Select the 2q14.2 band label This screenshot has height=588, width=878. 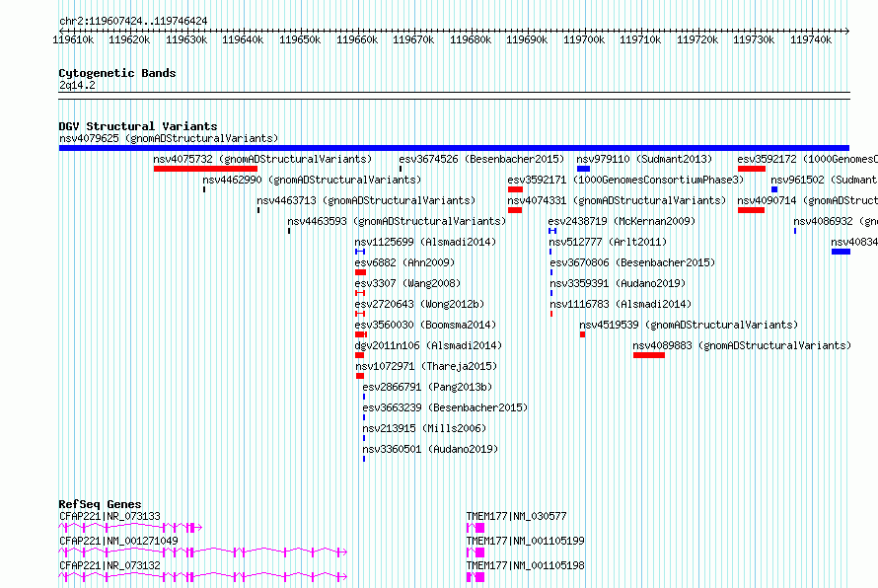tap(77, 85)
